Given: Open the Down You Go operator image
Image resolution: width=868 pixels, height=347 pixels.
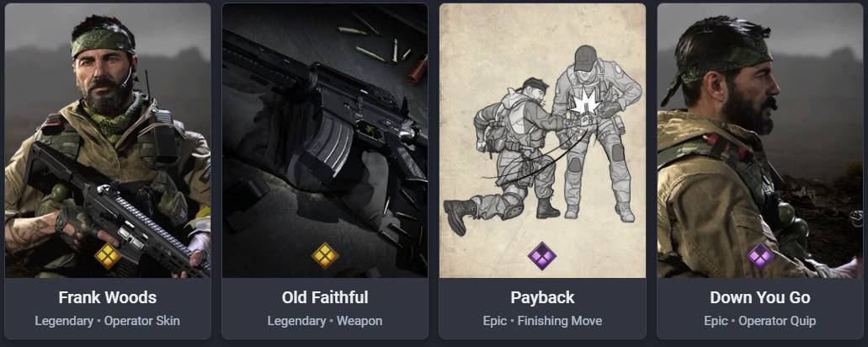Looking at the screenshot, I should (x=760, y=141).
